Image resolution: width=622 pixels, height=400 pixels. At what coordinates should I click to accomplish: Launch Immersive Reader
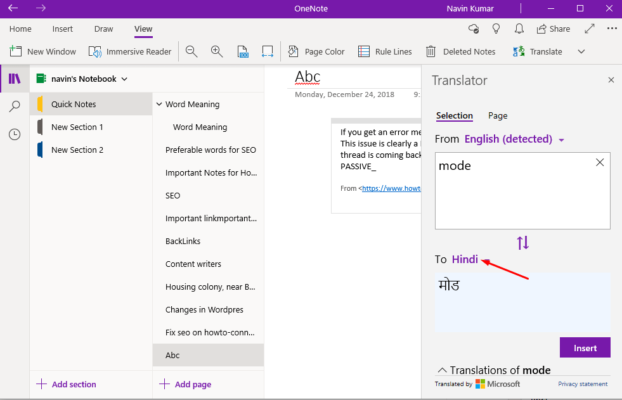[x=130, y=52]
